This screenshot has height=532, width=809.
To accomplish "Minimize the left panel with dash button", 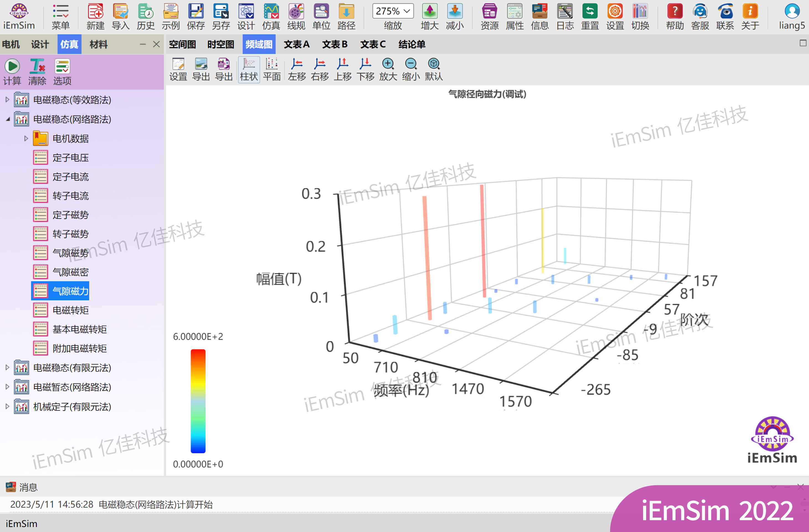I will click(143, 44).
